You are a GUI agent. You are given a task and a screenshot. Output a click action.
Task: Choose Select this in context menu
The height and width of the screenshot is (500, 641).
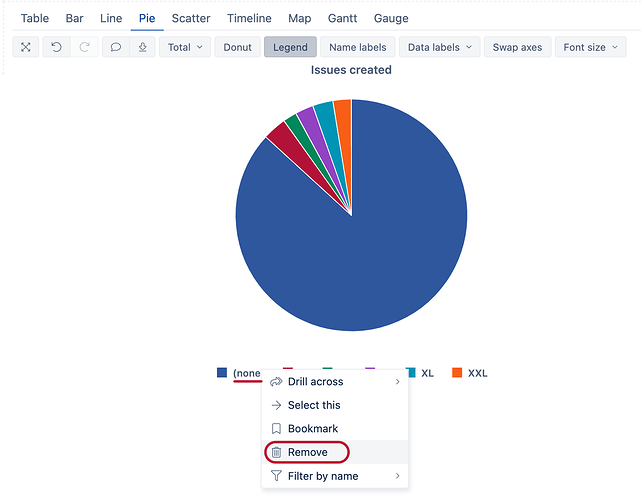(x=335, y=405)
